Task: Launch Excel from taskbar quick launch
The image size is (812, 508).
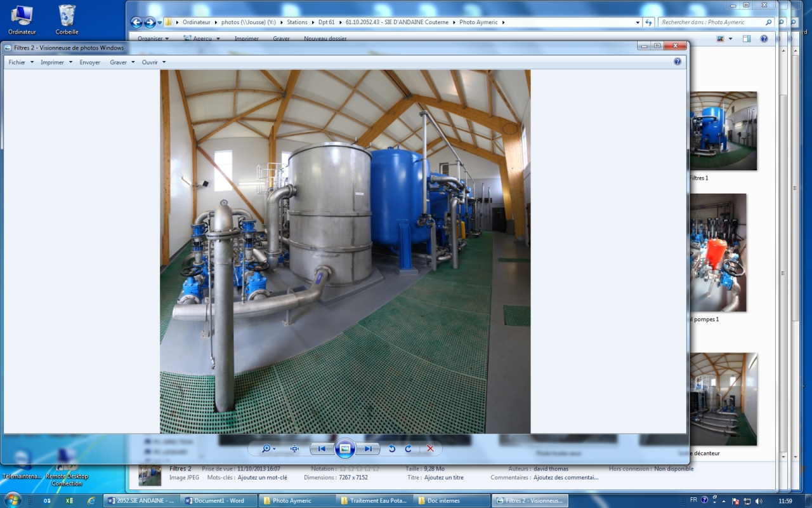Action: tap(69, 500)
